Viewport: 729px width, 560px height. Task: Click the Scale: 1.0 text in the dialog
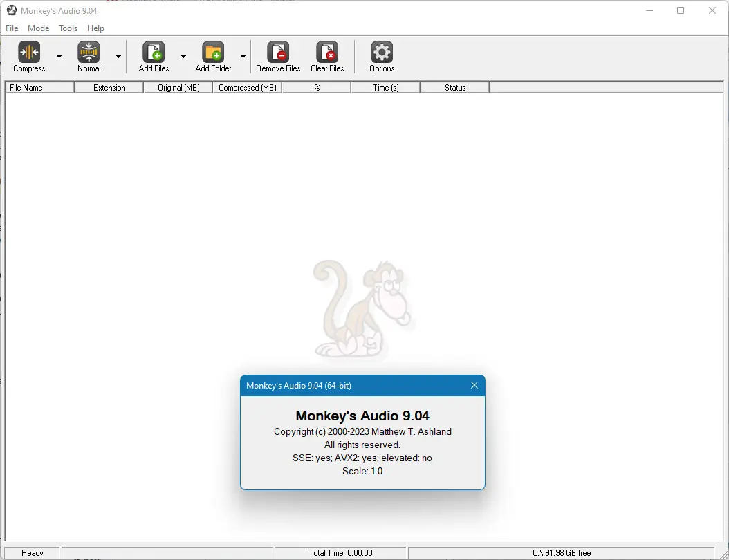[362, 472]
